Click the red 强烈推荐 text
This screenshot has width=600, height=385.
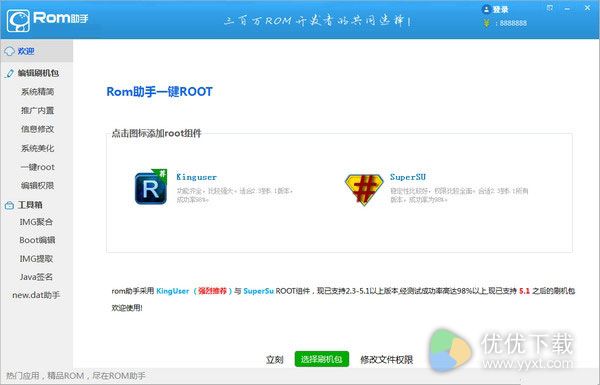pyautogui.click(x=212, y=291)
